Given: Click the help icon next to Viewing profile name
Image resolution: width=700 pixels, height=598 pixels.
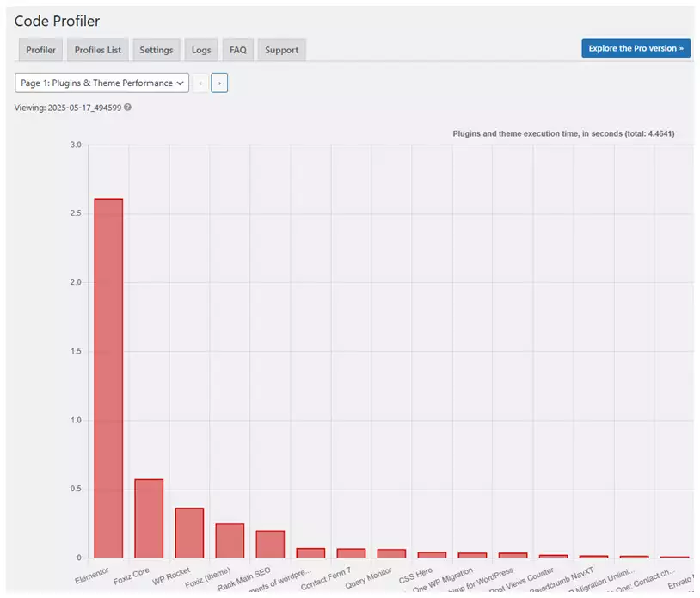Looking at the screenshot, I should (127, 108).
